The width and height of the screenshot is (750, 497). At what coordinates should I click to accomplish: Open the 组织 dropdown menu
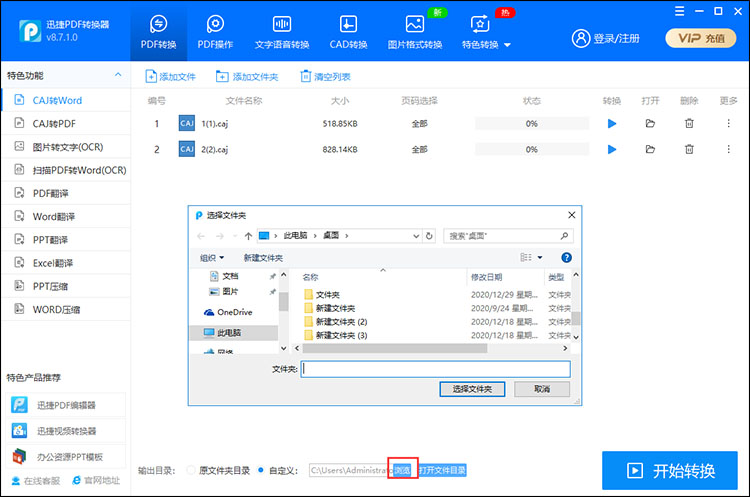(212, 258)
